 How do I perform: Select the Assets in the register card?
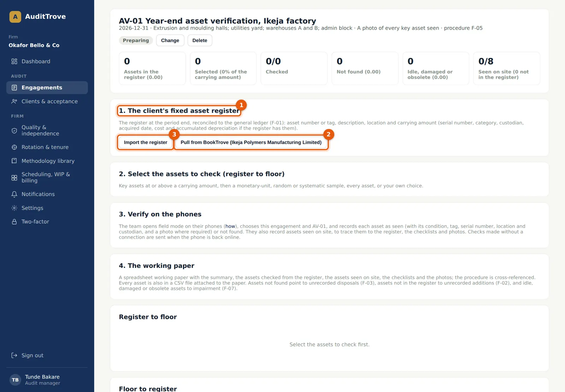[x=153, y=68]
